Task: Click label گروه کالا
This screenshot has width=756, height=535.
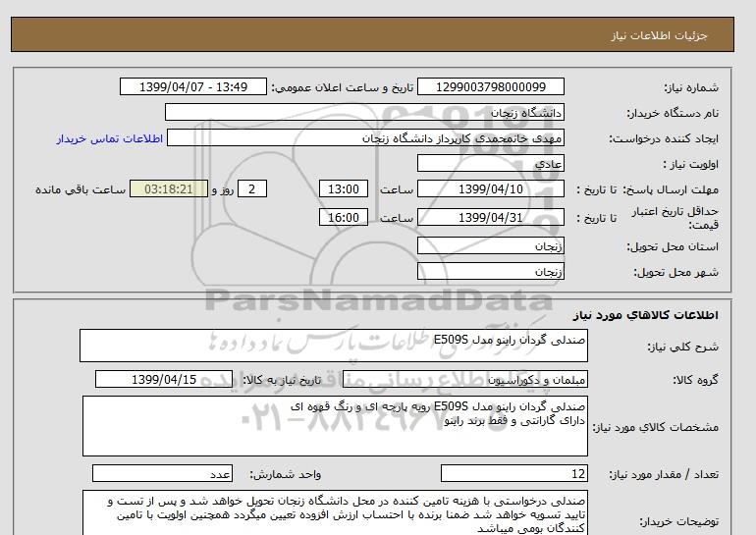Action: click(x=695, y=380)
